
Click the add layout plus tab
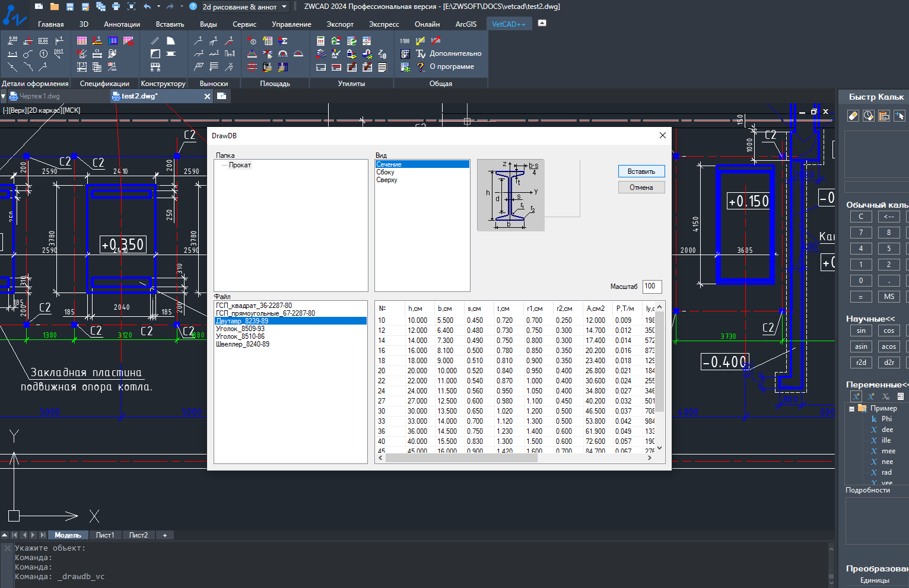click(164, 535)
